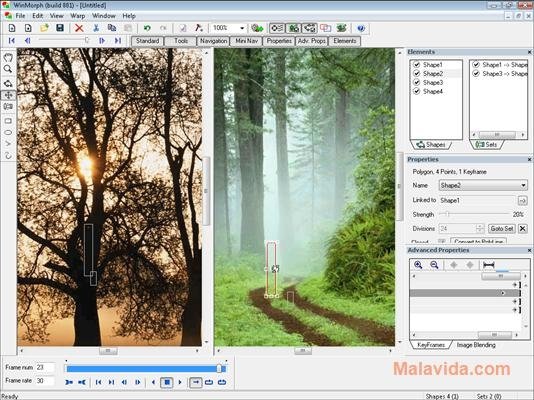534x400 pixels.
Task: Select the Rectangle shape tool
Action: tap(8, 121)
